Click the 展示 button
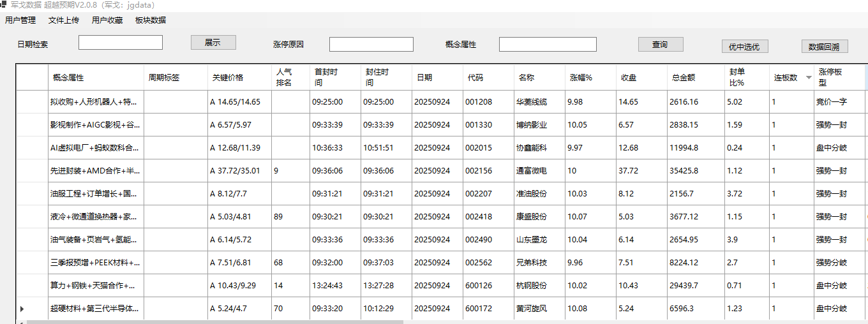This screenshot has height=324, width=868. [x=213, y=43]
